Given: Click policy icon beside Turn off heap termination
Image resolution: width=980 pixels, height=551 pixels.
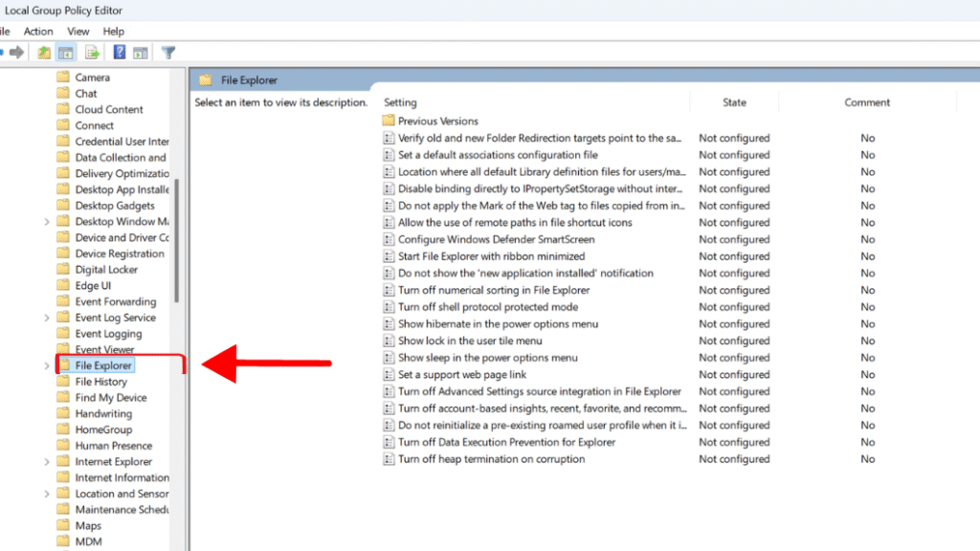Looking at the screenshot, I should tap(389, 458).
